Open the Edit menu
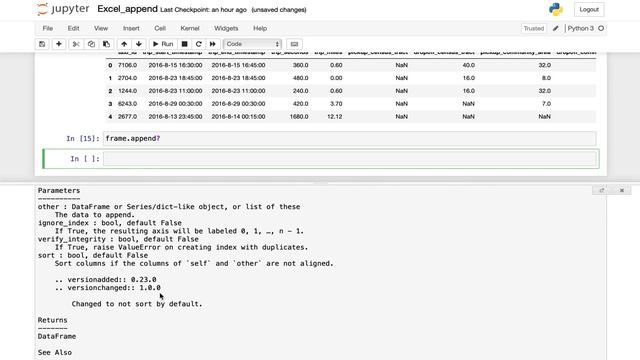 coord(73,28)
